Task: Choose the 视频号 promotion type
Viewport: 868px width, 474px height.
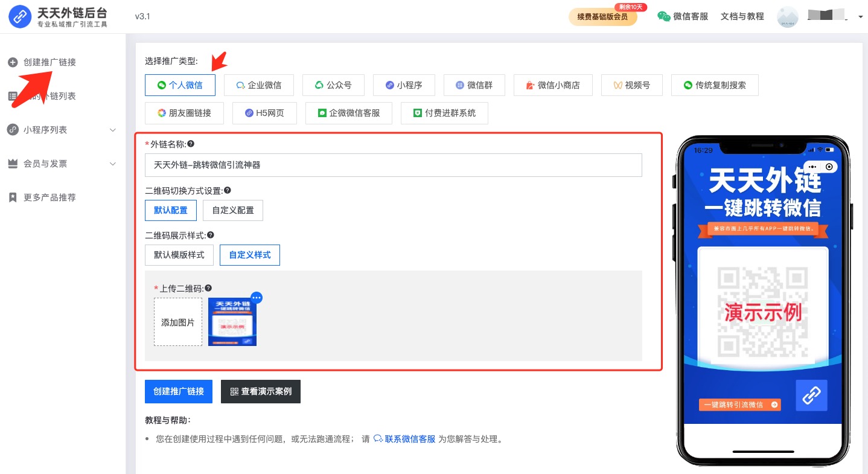Action: 631,85
